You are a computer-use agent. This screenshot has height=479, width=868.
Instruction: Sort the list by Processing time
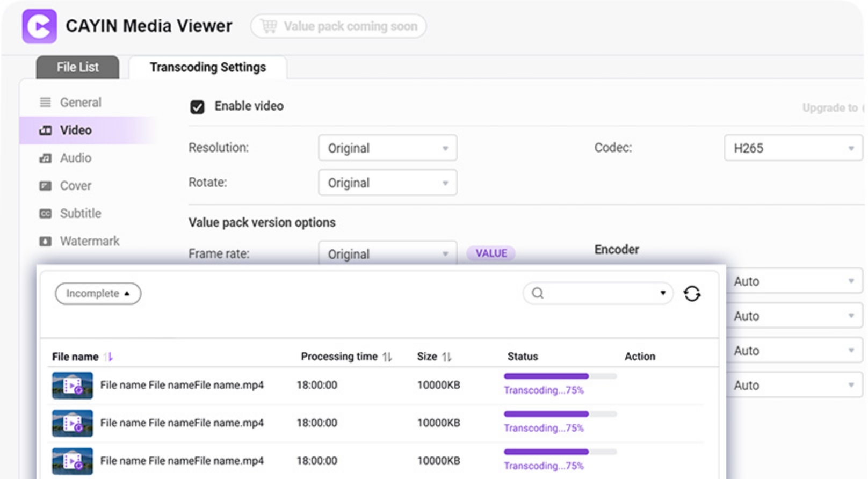387,357
